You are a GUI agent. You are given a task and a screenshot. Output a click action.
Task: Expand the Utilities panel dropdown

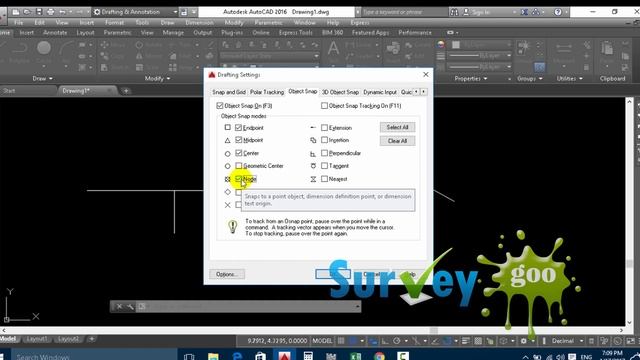[x=570, y=78]
